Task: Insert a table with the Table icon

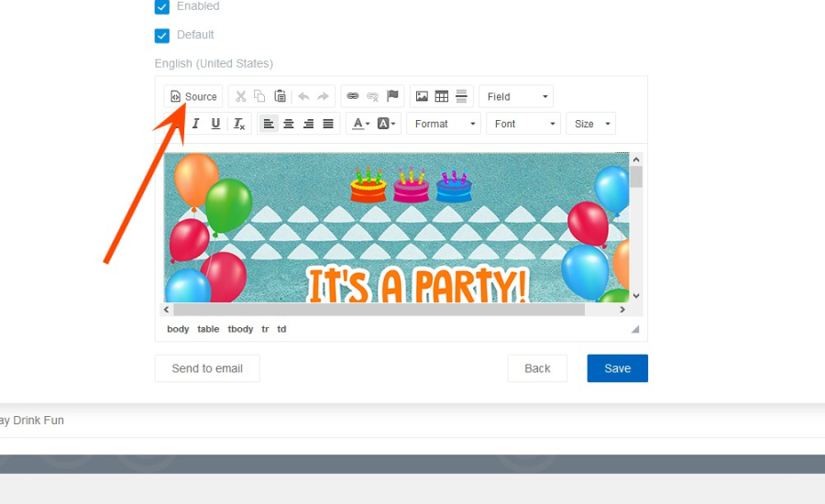Action: point(442,96)
